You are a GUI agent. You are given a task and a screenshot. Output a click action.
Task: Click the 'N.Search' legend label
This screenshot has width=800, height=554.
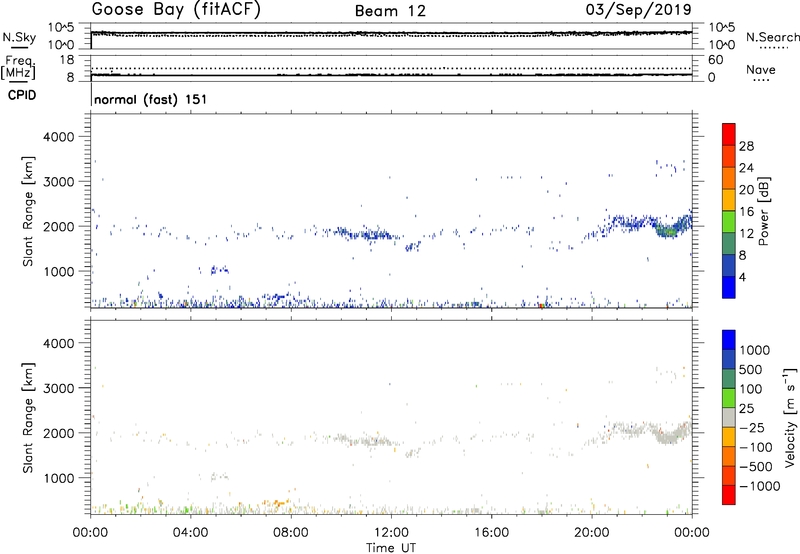coord(772,37)
